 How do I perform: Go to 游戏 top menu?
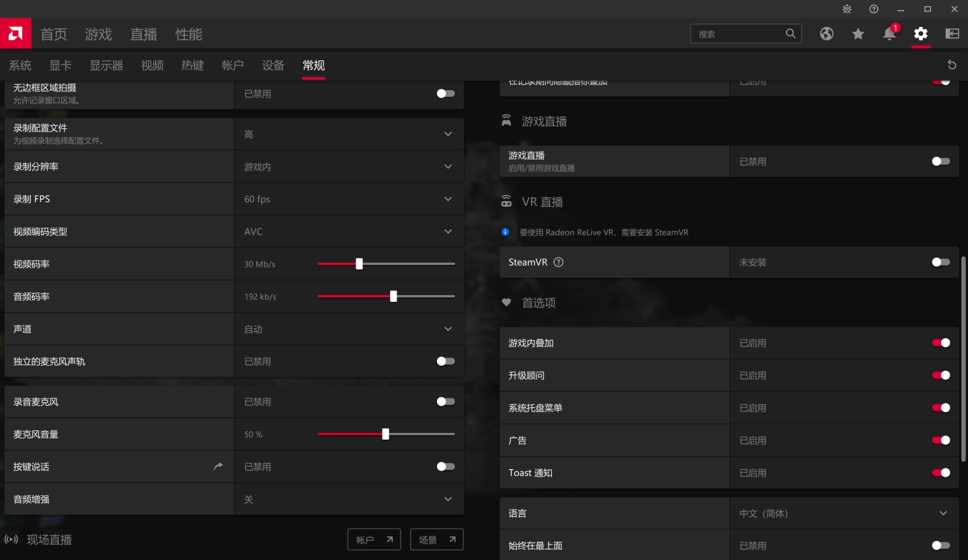pos(98,34)
